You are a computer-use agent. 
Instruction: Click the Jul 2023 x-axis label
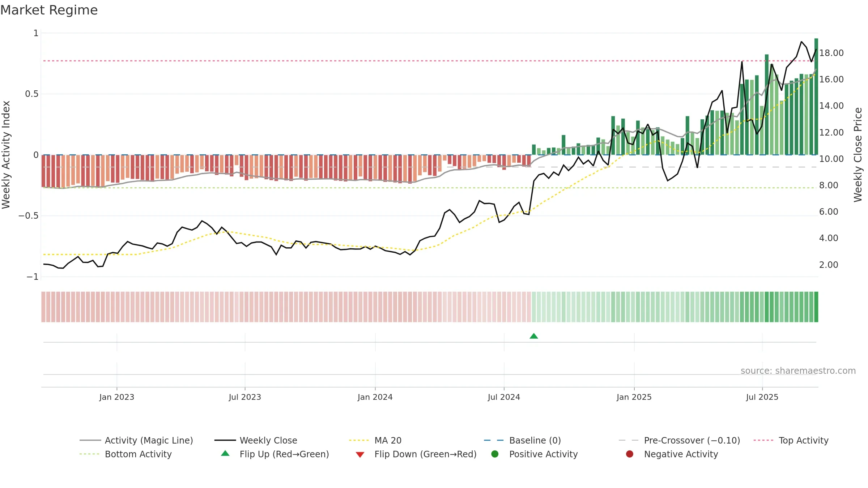click(x=245, y=397)
